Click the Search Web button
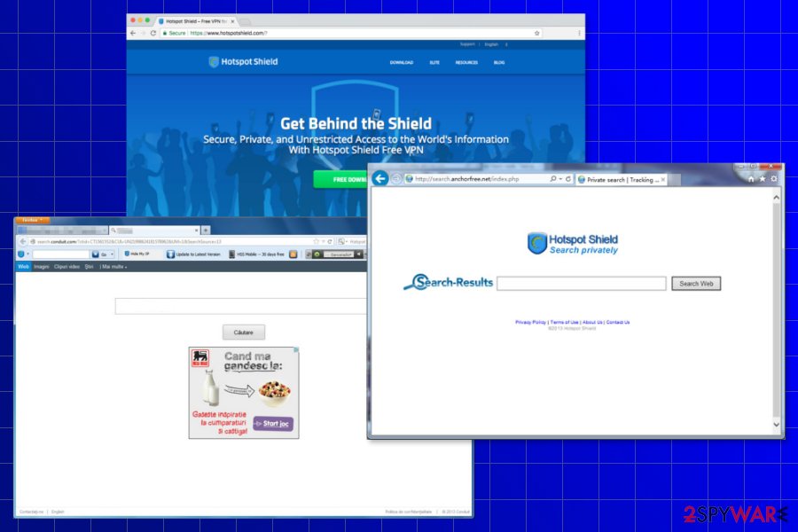798x532 pixels. pos(696,284)
